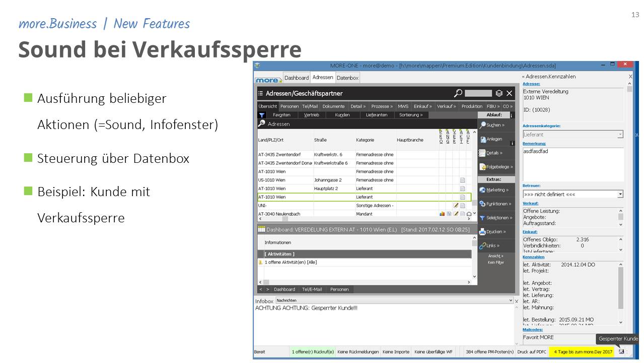
Task: Expand the Detail » menu
Action: (358, 106)
